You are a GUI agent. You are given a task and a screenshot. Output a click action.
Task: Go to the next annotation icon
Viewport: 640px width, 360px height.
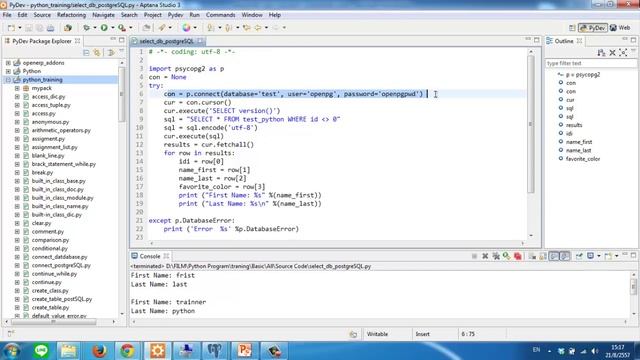[x=211, y=28]
